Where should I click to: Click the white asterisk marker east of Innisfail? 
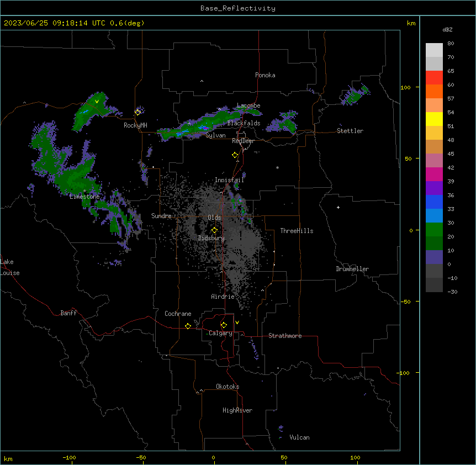tap(277, 167)
